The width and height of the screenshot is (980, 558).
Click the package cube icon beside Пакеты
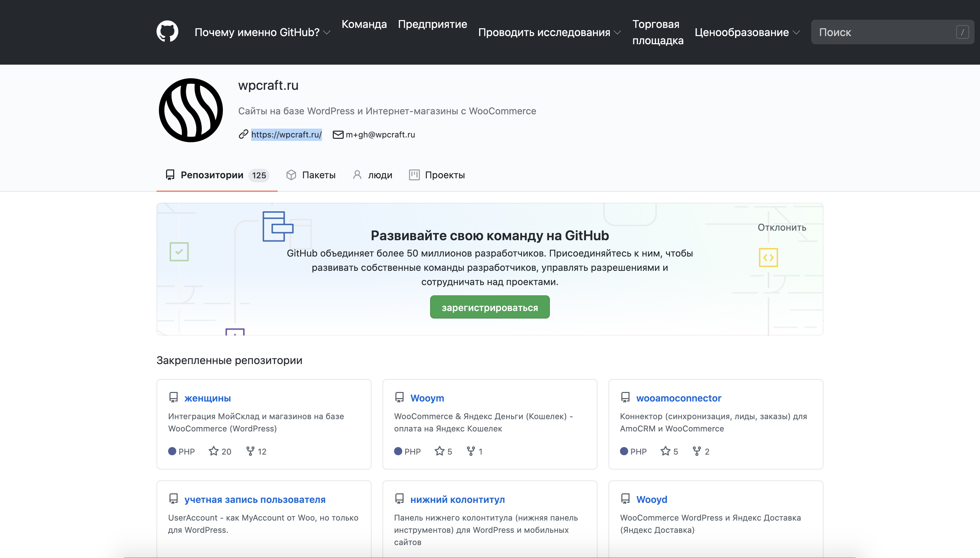(291, 175)
